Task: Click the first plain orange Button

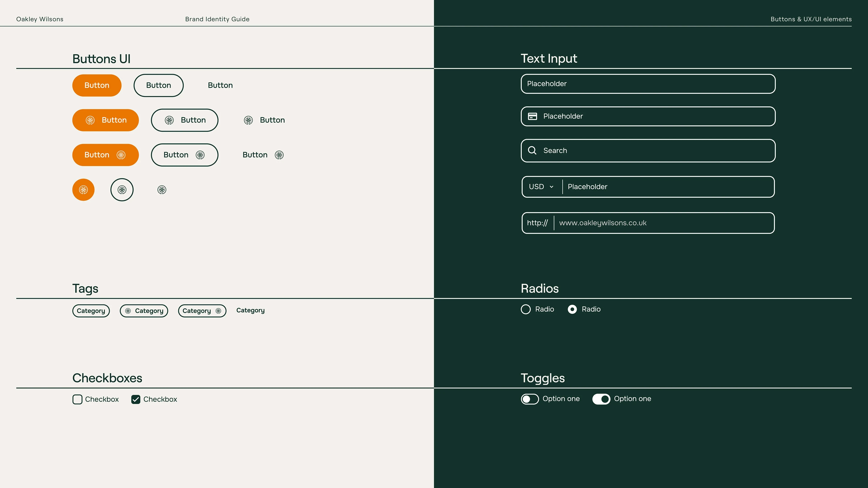Action: [x=97, y=85]
